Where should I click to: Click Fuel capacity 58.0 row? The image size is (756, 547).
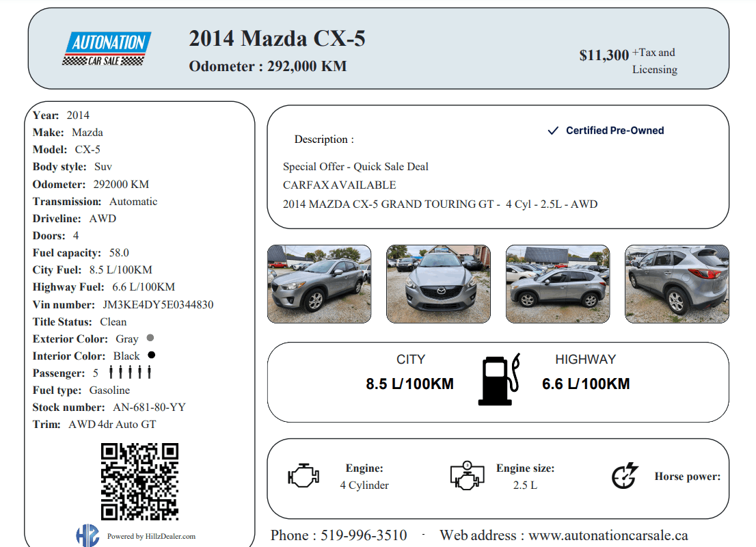click(x=81, y=253)
